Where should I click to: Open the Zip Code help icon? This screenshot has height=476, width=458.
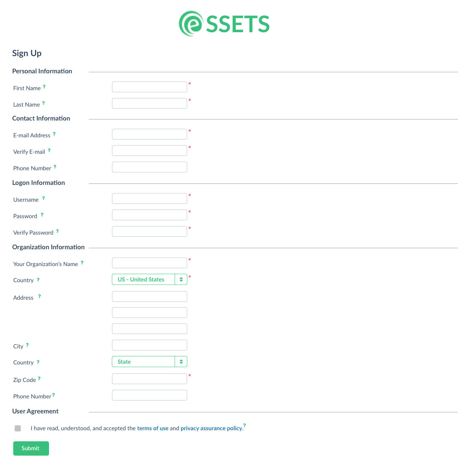[x=39, y=378]
